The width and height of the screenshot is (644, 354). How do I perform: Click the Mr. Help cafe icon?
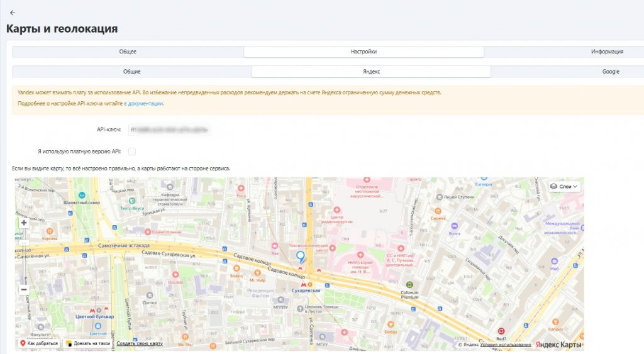coord(257,273)
